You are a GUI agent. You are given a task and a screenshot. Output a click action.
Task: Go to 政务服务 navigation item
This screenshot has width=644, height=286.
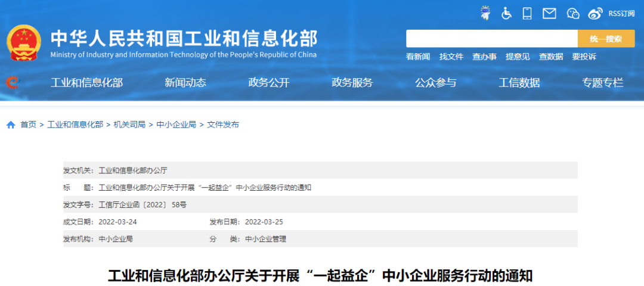pos(352,83)
